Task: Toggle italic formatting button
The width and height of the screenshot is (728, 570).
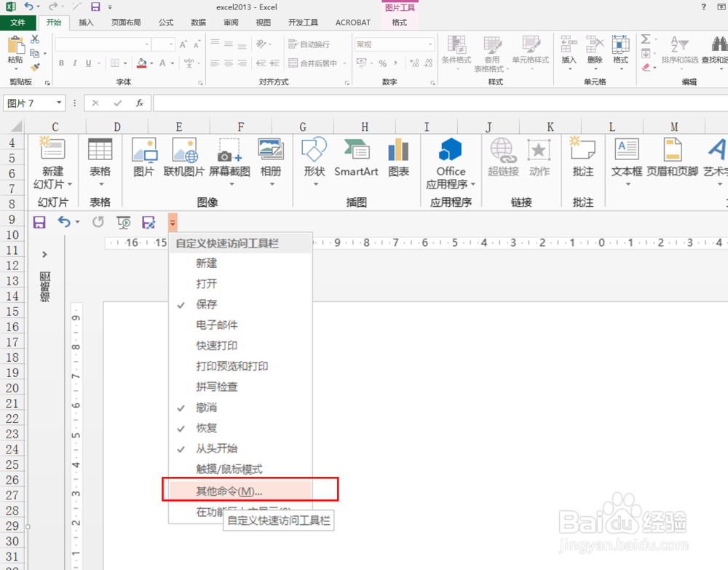Action: coord(74,63)
